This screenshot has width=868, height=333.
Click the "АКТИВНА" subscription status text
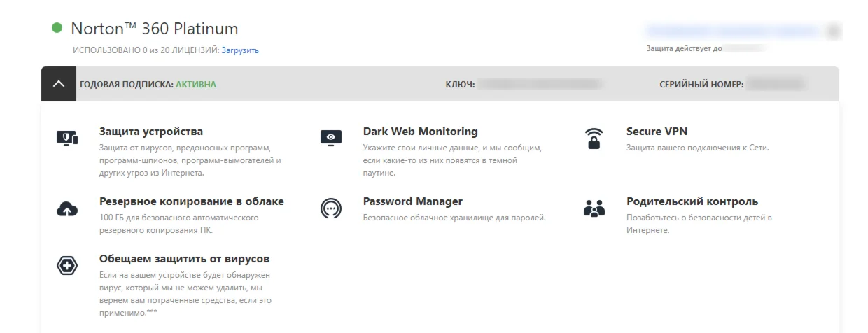coord(196,85)
